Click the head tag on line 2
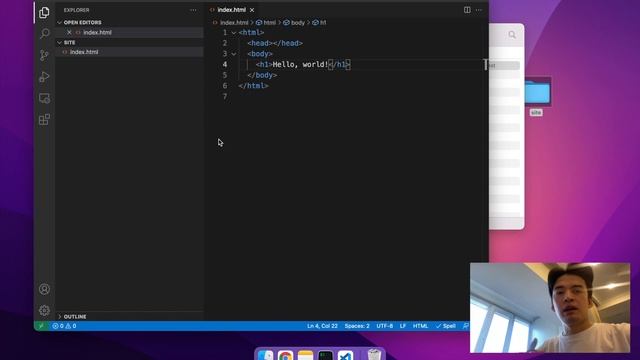Screen dimensions: 640x360 275,43
